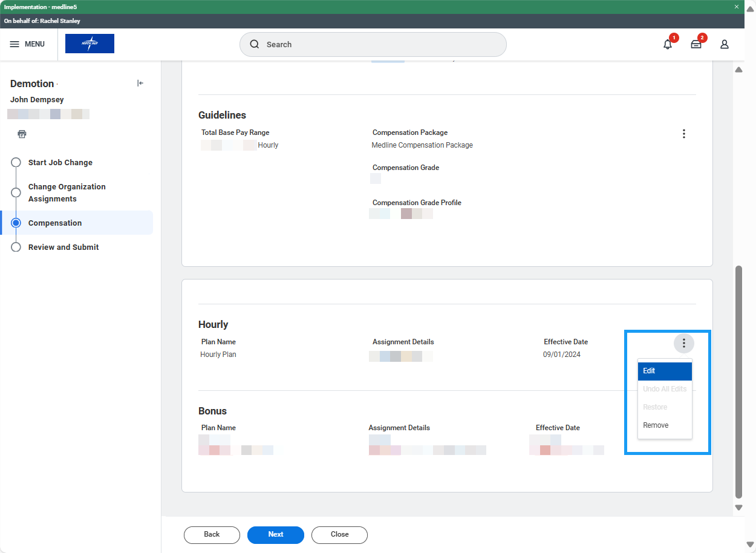Choose Edit from the Hourly menu
Image resolution: width=756 pixels, height=553 pixels.
664,371
